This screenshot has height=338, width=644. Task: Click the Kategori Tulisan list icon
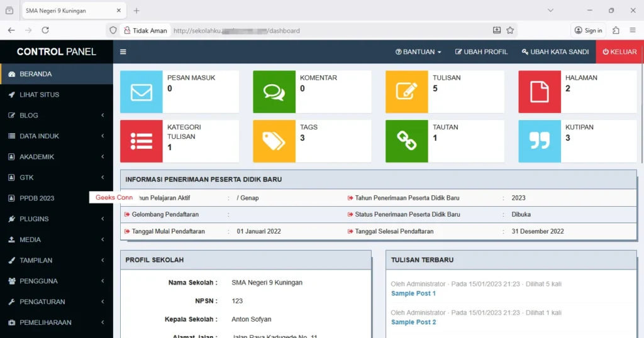142,141
